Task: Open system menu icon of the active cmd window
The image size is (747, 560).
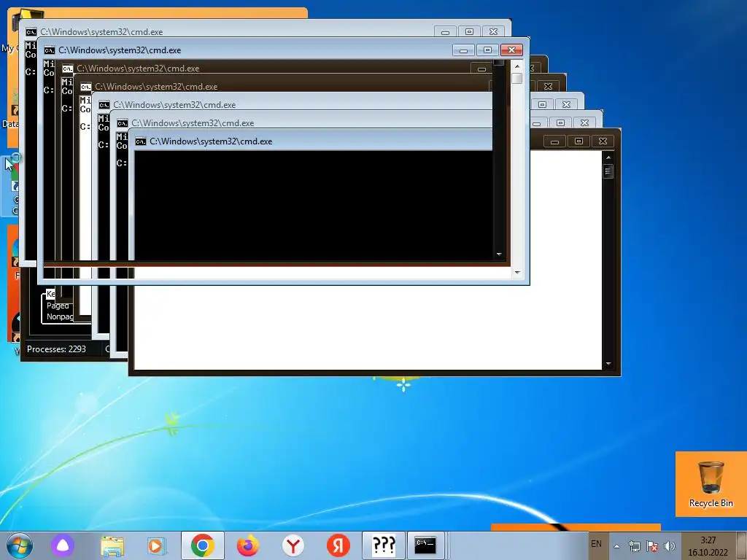Action: coord(49,50)
